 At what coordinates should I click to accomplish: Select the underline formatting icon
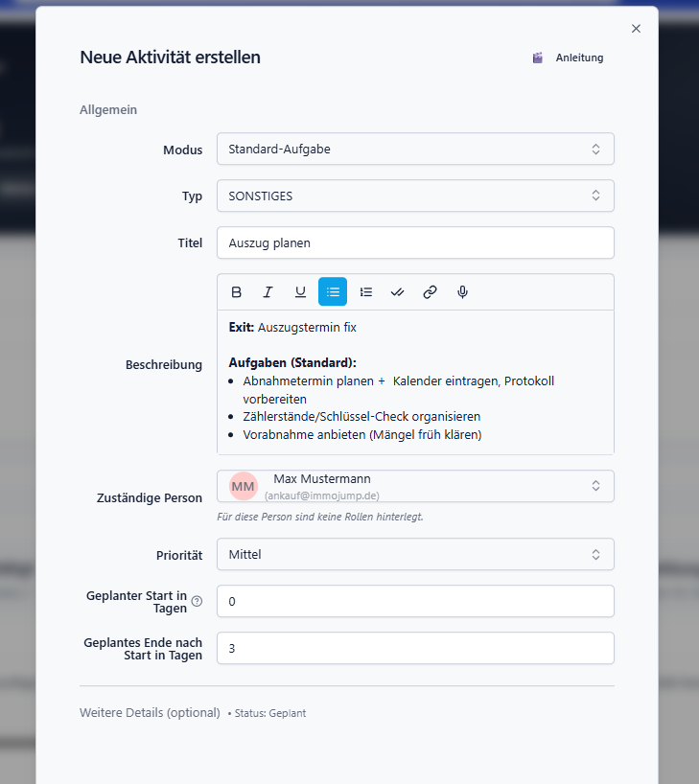coord(300,292)
